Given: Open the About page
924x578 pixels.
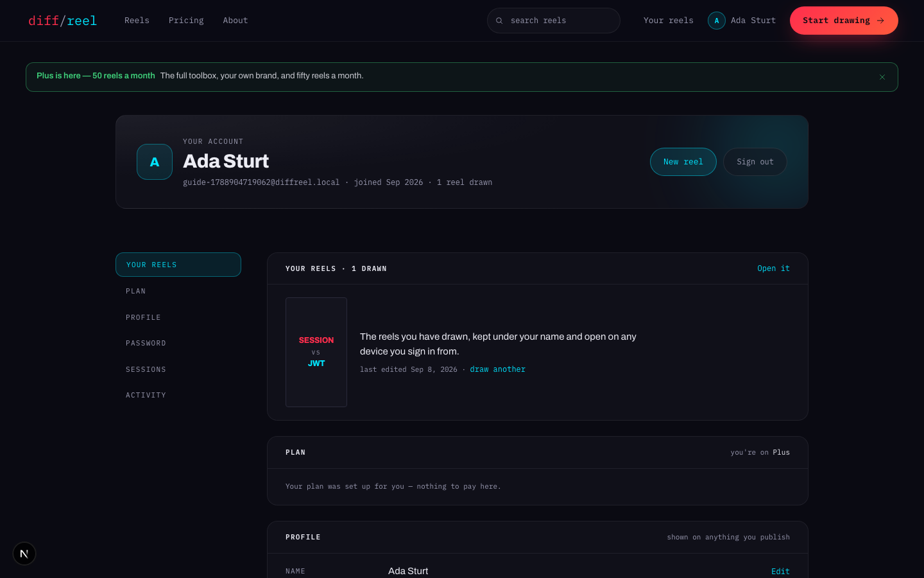Looking at the screenshot, I should (235, 21).
